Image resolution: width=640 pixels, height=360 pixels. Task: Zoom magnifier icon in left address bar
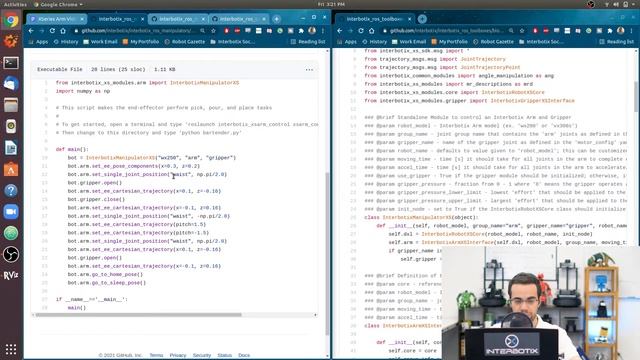[202, 31]
